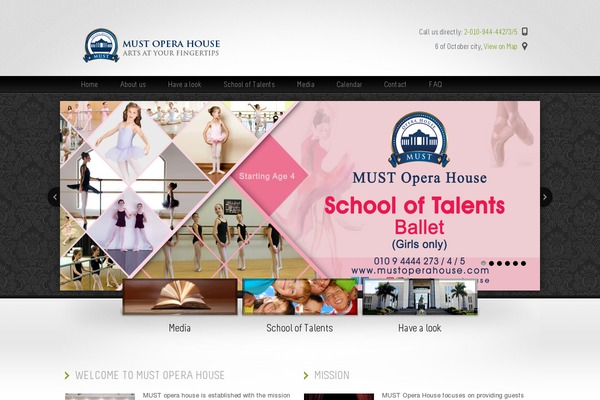Screen dimensions: 600x400
Task: Click the School of Talents Ballet banner
Action: (300, 196)
